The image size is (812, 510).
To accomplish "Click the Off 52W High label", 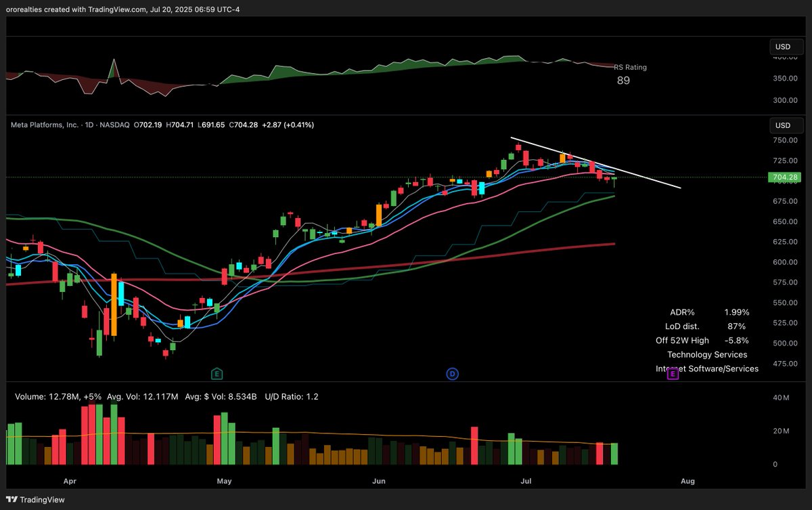I will [682, 341].
